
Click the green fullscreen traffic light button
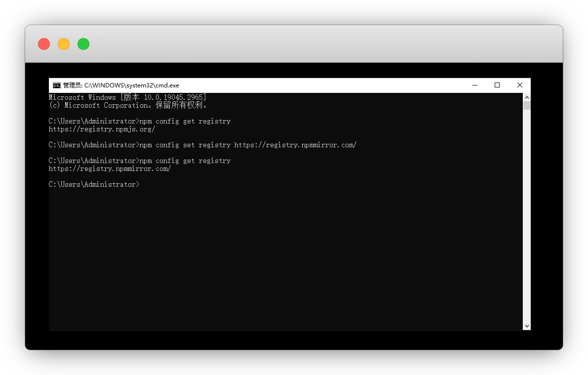(83, 44)
